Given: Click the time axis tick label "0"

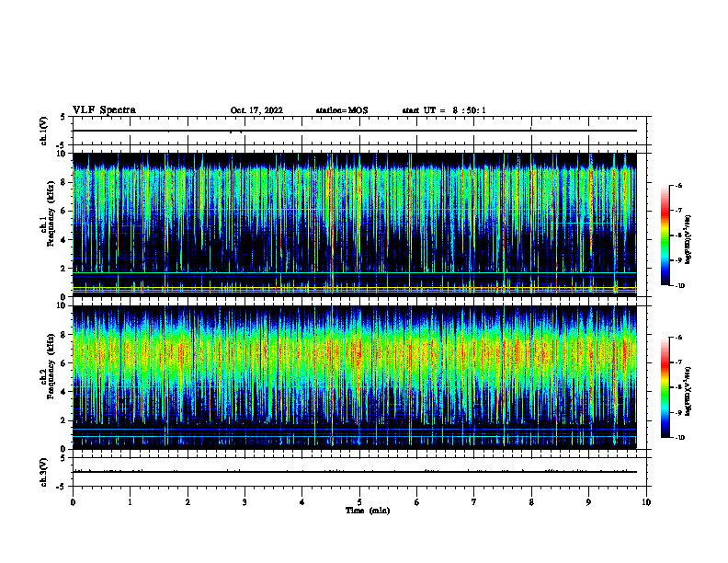Looking at the screenshot, I should (73, 502).
